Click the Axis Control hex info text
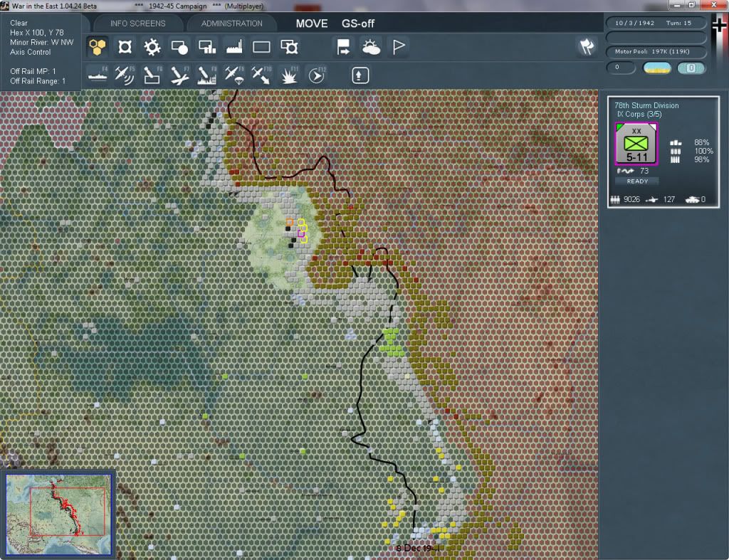The height and width of the screenshot is (560, 729). pyautogui.click(x=30, y=52)
